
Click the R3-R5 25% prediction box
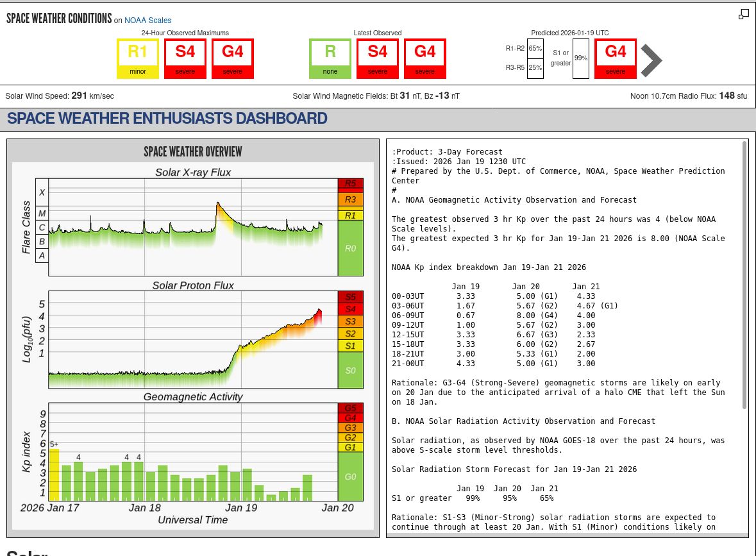pos(535,68)
